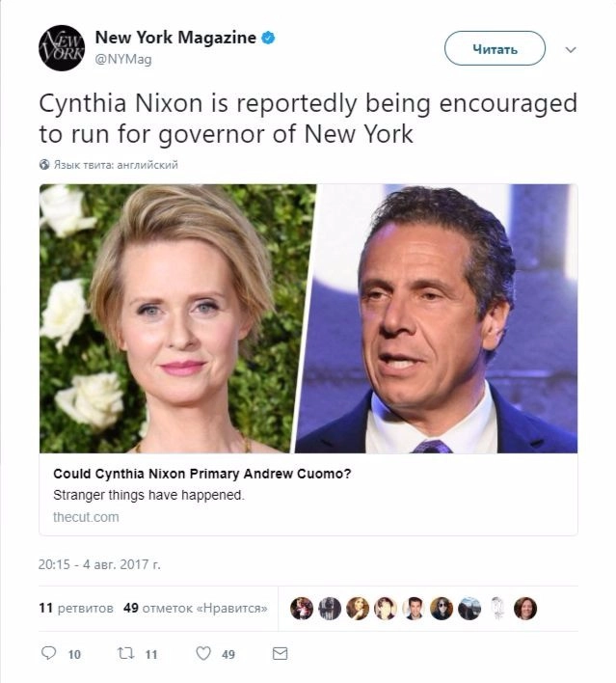The height and width of the screenshot is (683, 616).
Task: Open the New York Magazine profile name
Action: click(175, 38)
